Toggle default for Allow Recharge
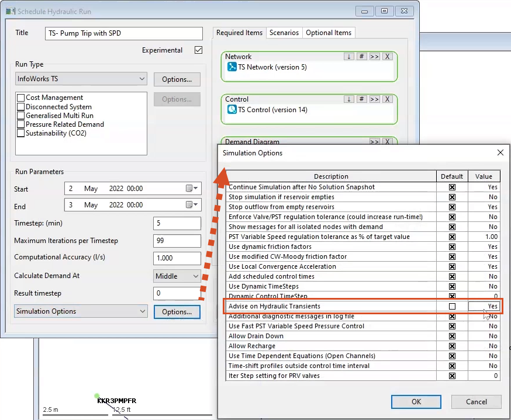This screenshot has width=511, height=420. point(452,346)
